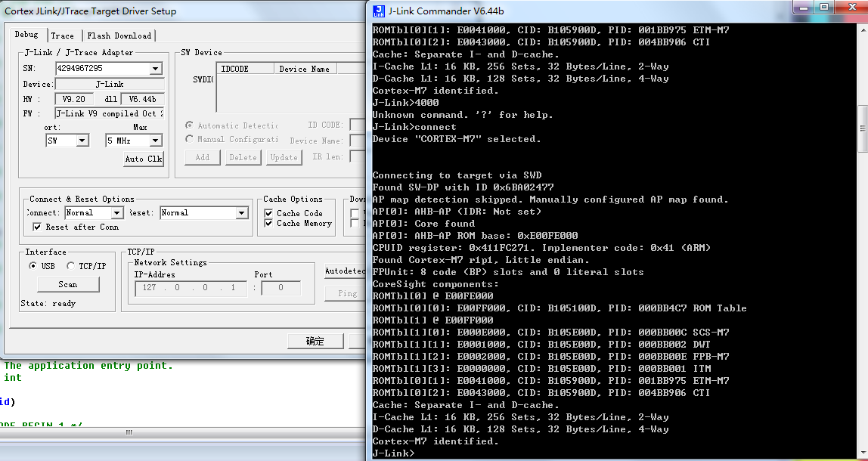
Task: Click the 确定 confirm button
Action: pos(315,341)
